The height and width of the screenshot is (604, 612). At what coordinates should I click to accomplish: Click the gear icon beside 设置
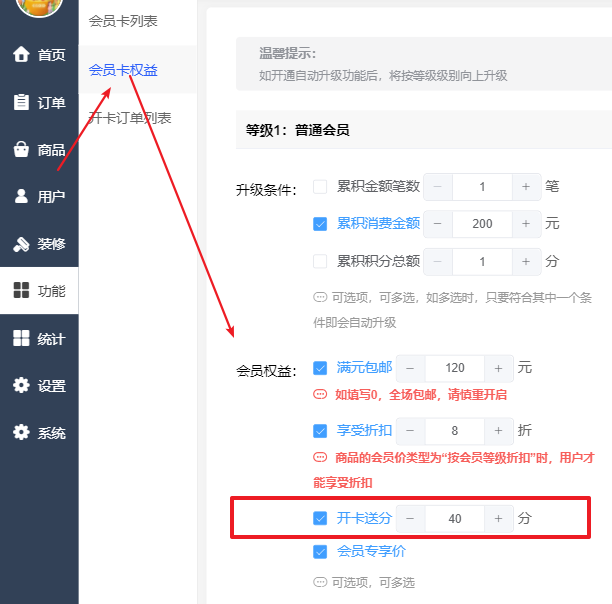[21, 385]
